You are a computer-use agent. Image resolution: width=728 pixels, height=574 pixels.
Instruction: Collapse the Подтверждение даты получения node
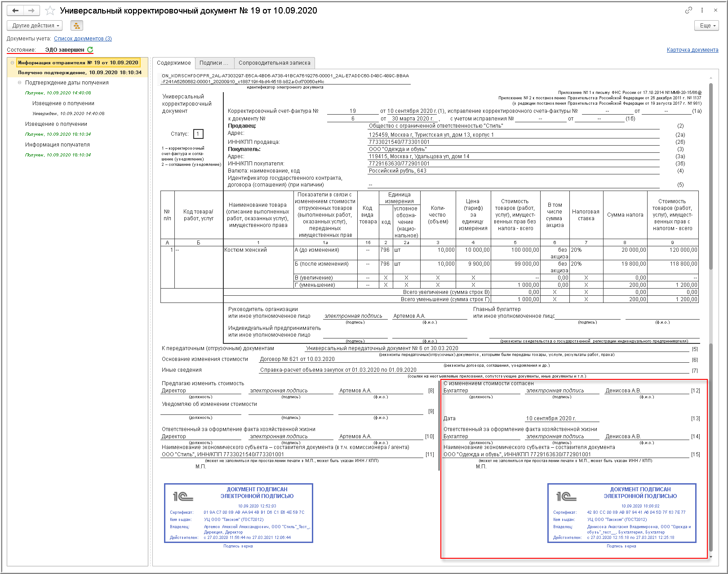(x=19, y=83)
